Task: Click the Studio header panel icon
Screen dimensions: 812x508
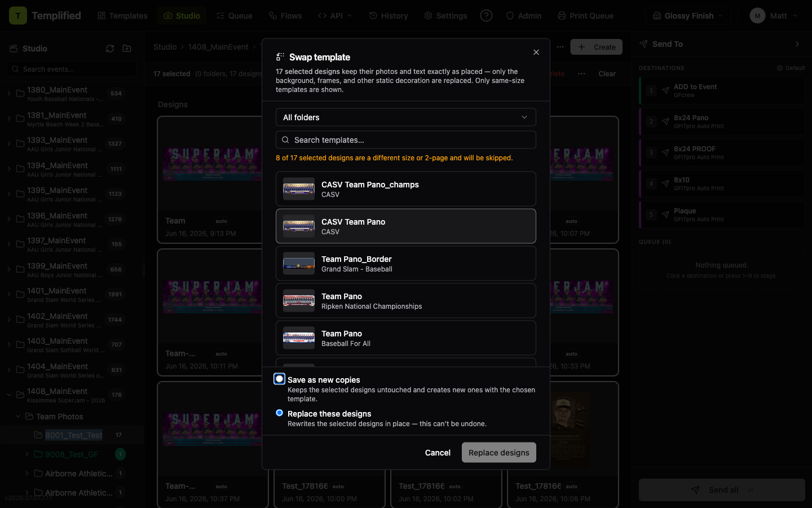Action: point(14,49)
